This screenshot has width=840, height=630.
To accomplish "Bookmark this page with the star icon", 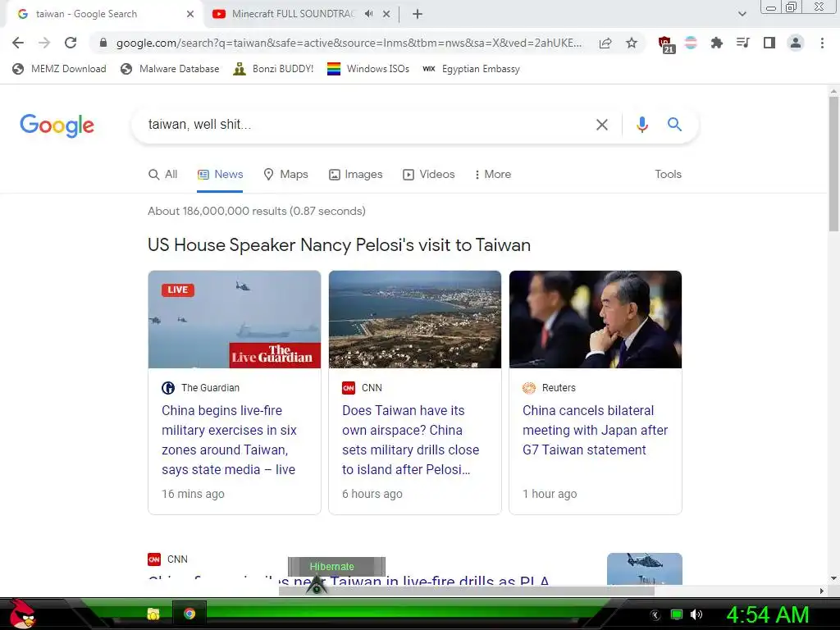I will click(x=632, y=43).
